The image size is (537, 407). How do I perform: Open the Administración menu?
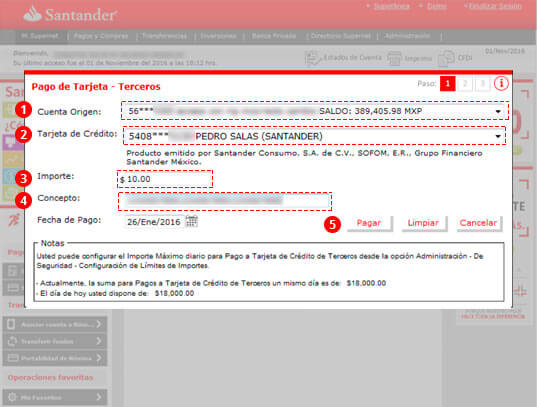click(407, 36)
